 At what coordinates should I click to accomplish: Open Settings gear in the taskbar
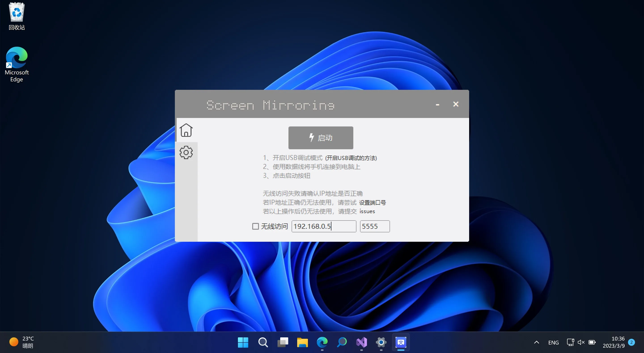381,342
